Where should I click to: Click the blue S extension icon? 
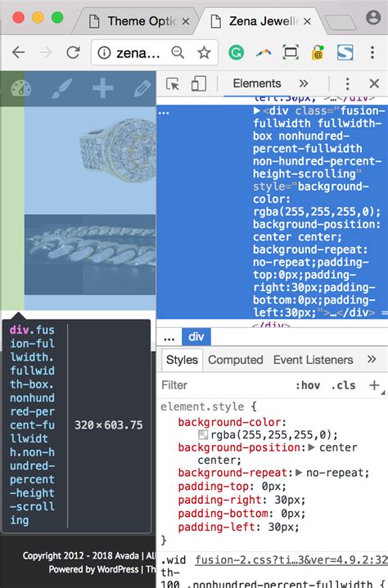tap(345, 52)
